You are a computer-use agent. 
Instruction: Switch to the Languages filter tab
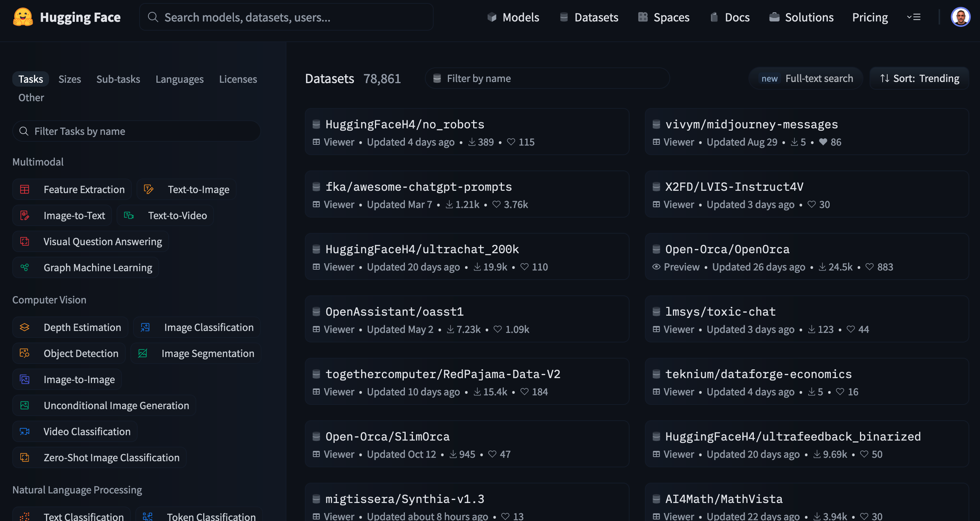[x=179, y=79]
